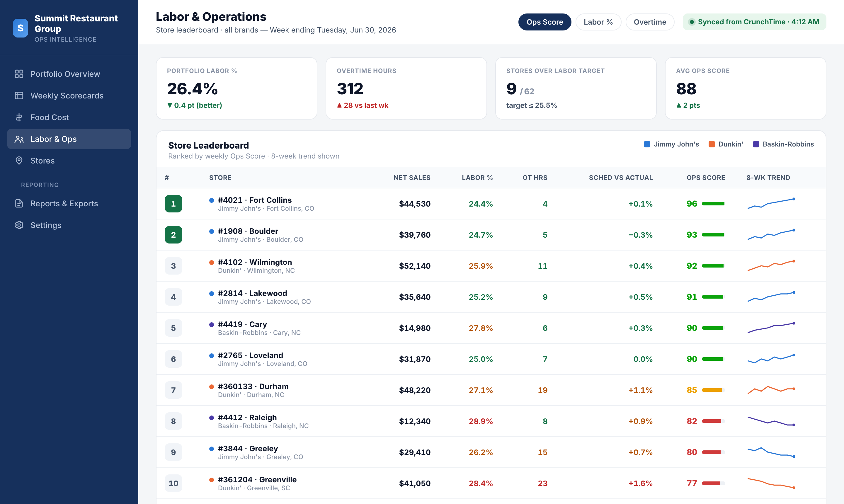Screen dimensions: 844x504
Task: Click the Summit Restaurant Group S logo
Action: click(x=21, y=28)
